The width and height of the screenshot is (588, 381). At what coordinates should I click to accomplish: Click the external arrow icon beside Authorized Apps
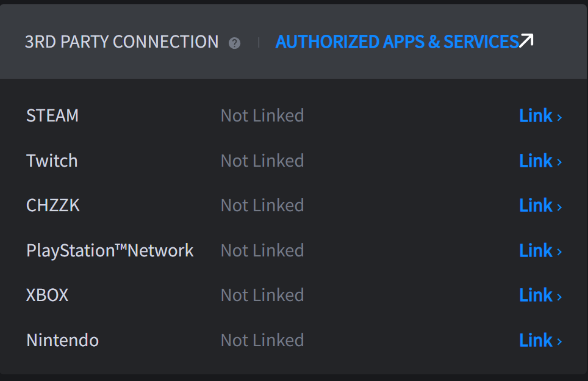pyautogui.click(x=526, y=41)
